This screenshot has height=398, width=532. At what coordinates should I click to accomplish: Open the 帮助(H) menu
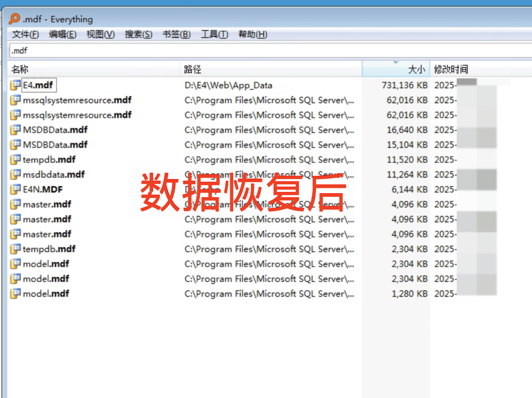coord(253,35)
